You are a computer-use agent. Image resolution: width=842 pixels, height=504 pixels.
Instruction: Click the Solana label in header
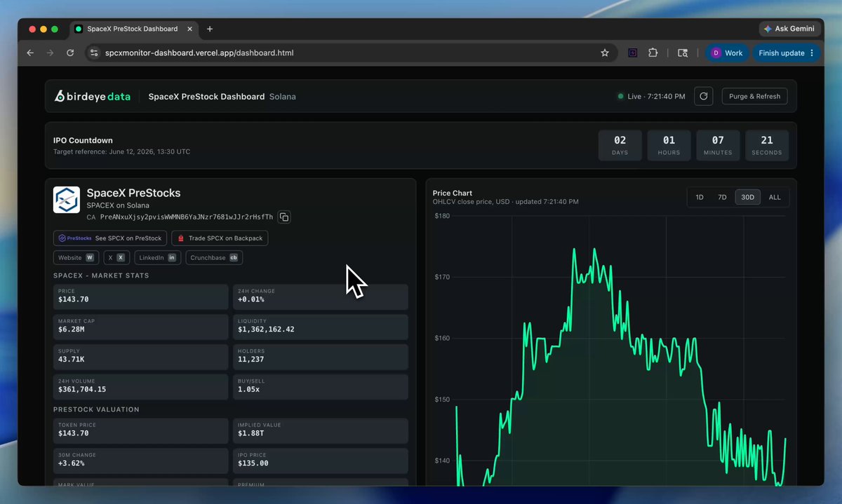tap(283, 97)
